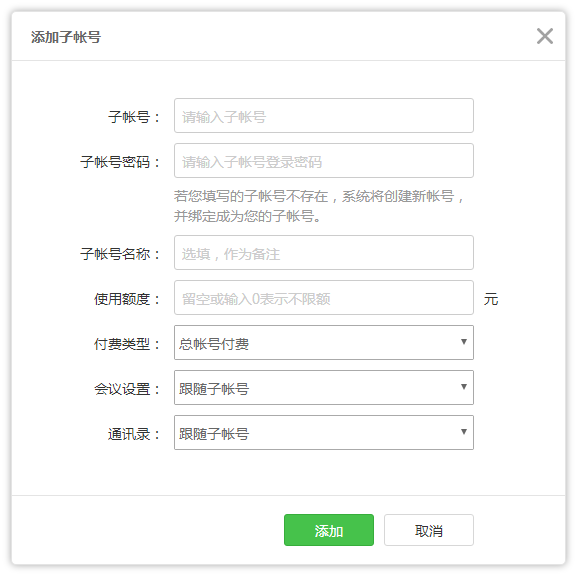
Task: Click the 子帐号： field label
Action: 134,117
